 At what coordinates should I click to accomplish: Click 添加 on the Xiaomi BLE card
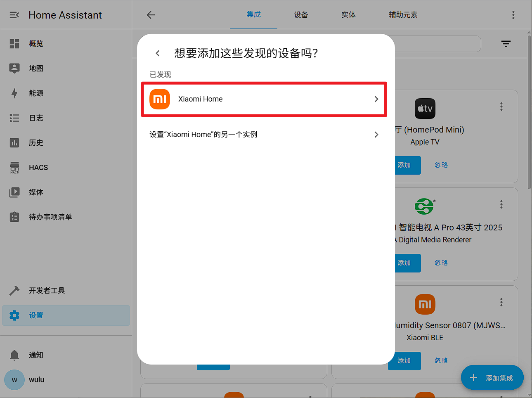pyautogui.click(x=404, y=361)
